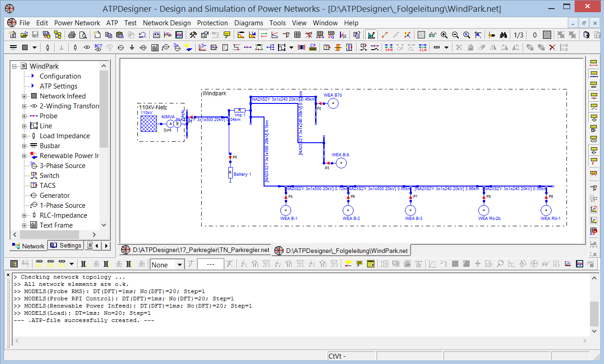Viewport: 604px width, 364px height.
Task: Click the Open file folder icon
Action: (24, 35)
